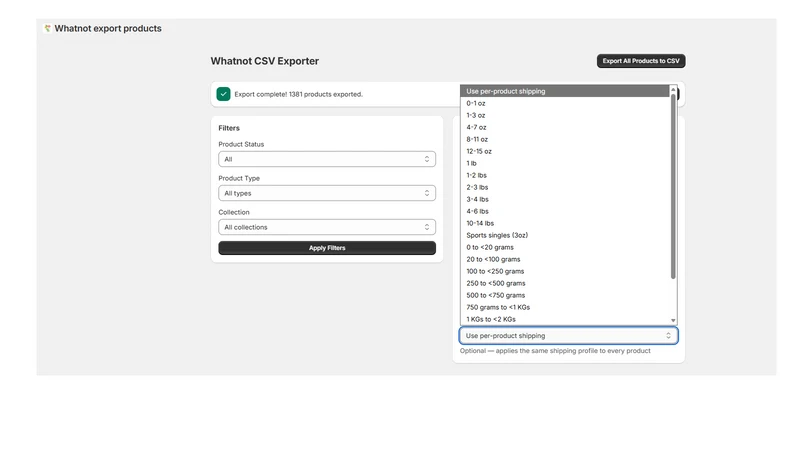This screenshot has height=450, width=800.
Task: Click the 'Collection' label
Action: click(234, 212)
